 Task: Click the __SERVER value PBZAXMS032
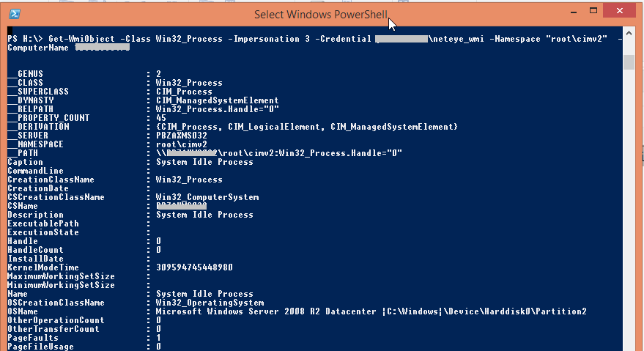(182, 136)
